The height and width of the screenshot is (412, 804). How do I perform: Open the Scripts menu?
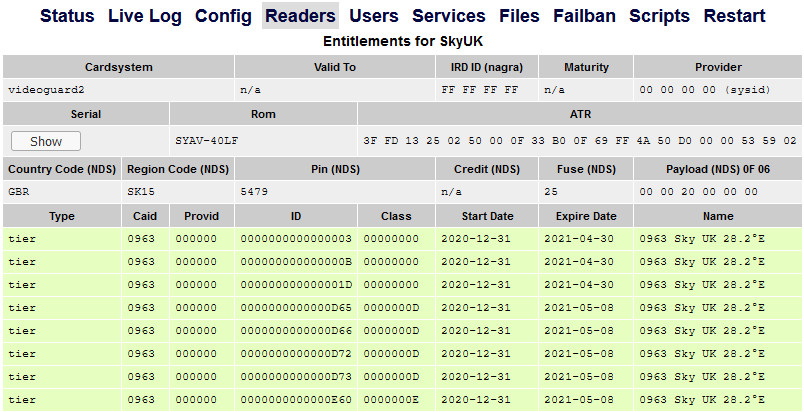click(659, 16)
